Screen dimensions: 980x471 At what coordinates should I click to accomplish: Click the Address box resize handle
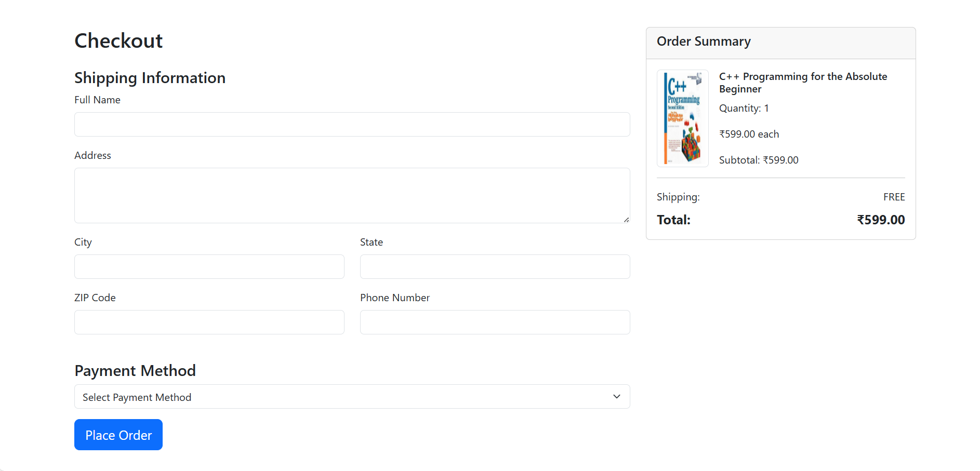(x=626, y=220)
